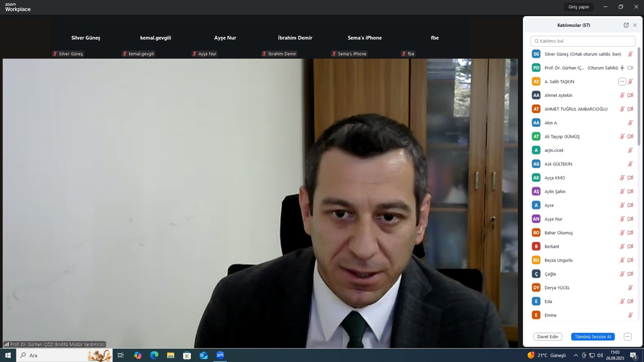
Task: Click the muted microphone icon for A. Salih TAŞKIN
Action: pos(630,82)
